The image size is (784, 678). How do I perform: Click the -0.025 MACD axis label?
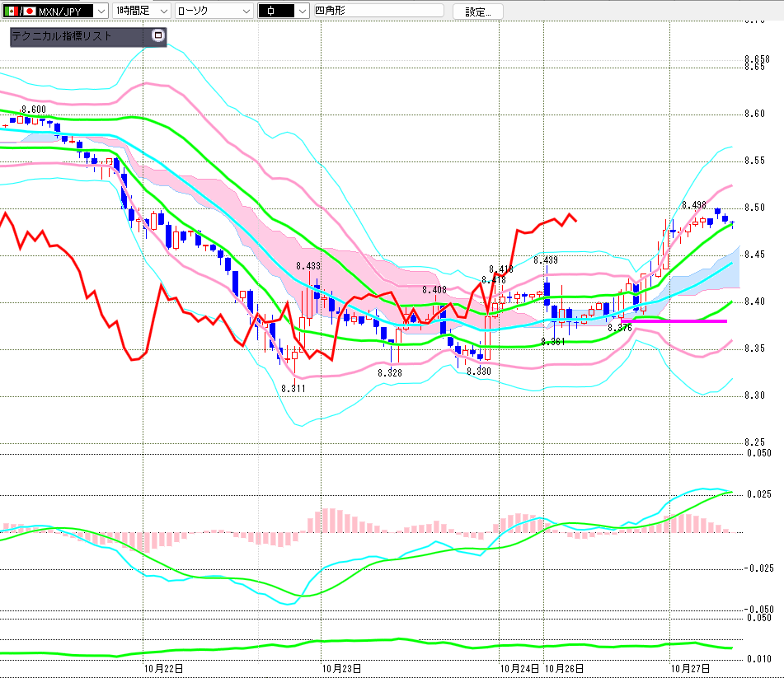click(x=759, y=568)
